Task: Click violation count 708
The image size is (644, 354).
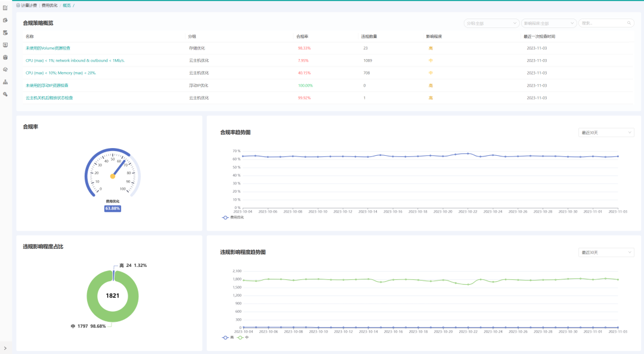Action: 366,73
